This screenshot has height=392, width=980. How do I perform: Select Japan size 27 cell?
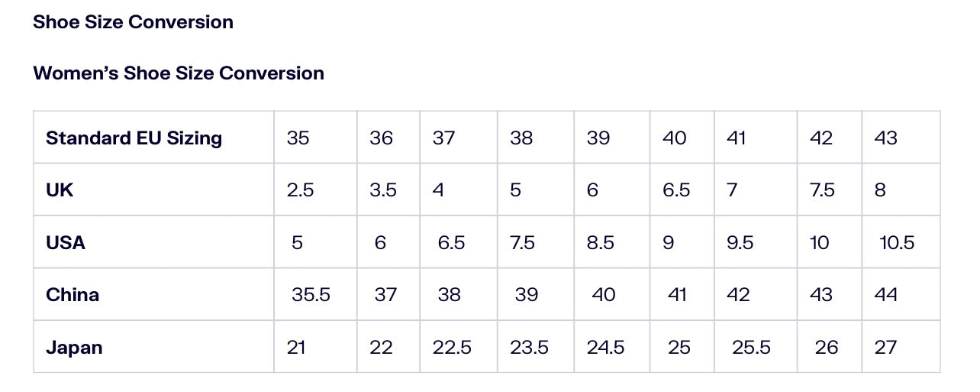[885, 347]
